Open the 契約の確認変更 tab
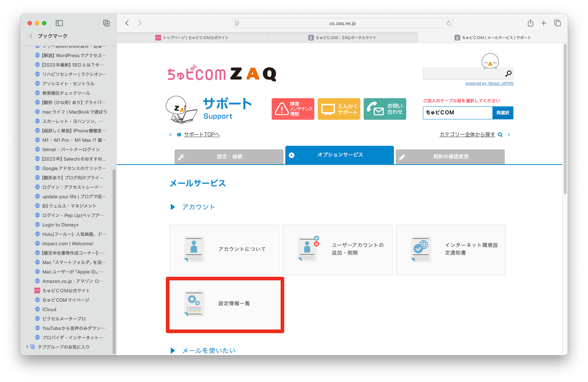This screenshot has width=588, height=382. click(x=450, y=157)
